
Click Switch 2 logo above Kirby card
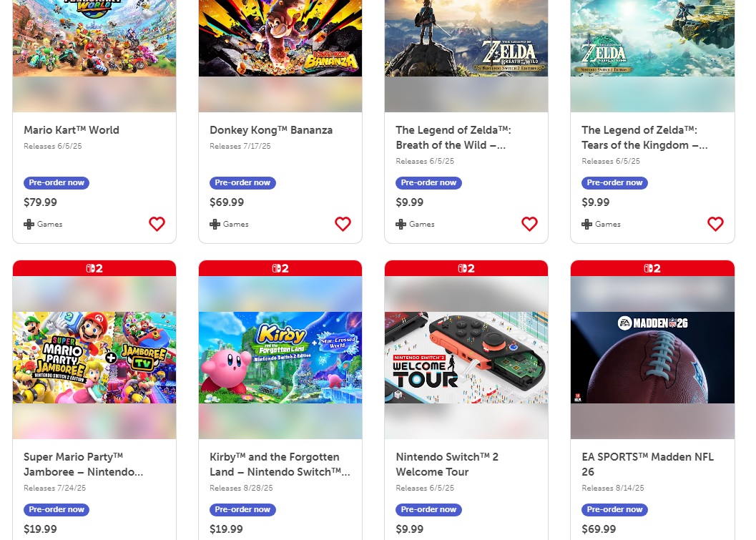coord(280,268)
